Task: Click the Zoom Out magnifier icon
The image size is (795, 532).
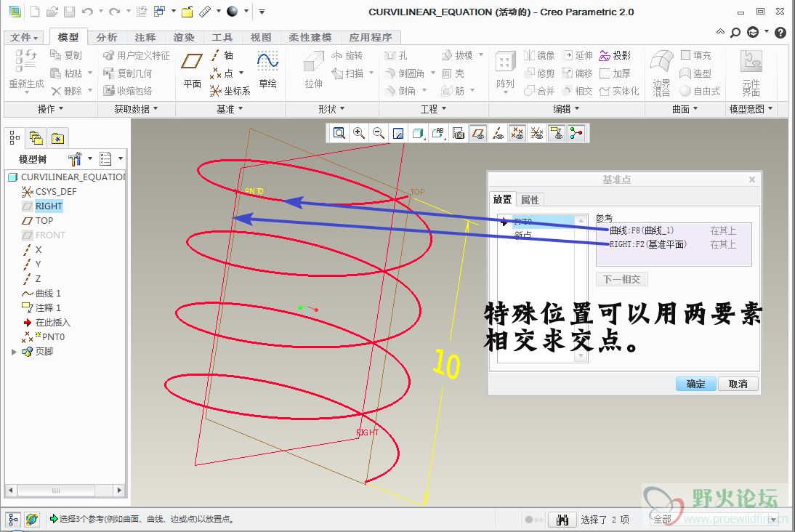Action: pyautogui.click(x=378, y=134)
